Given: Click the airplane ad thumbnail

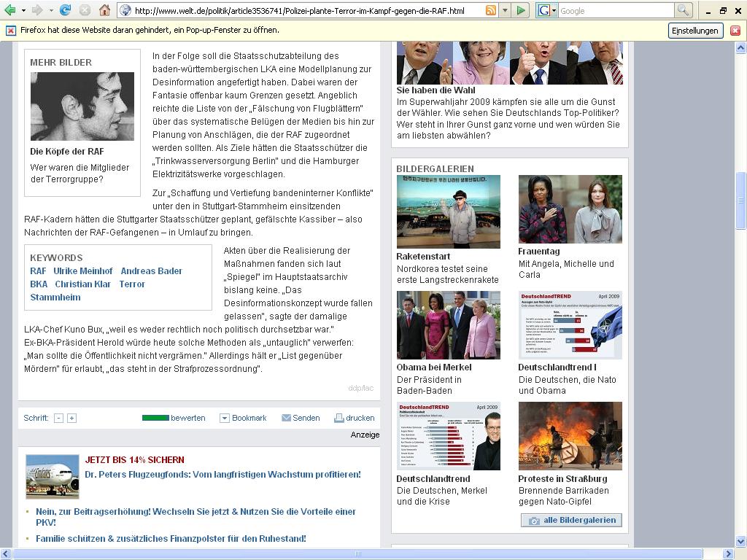Looking at the screenshot, I should [53, 477].
